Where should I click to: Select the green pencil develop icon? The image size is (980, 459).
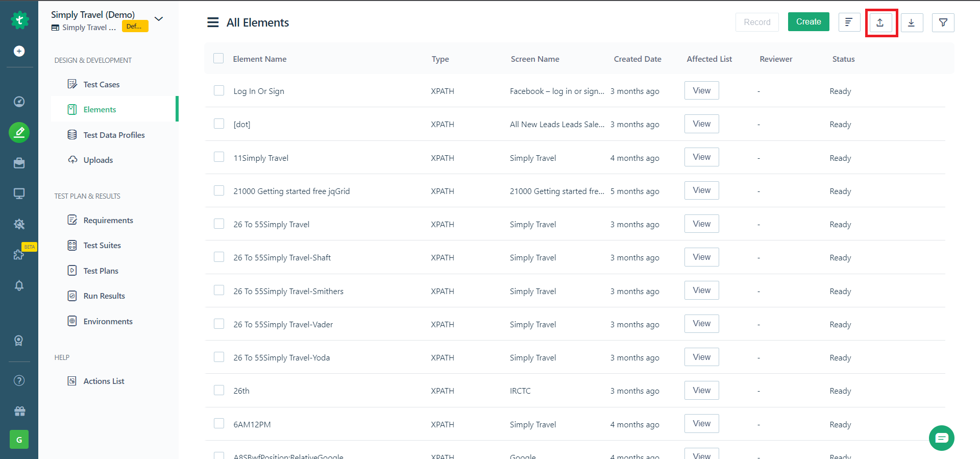coord(19,133)
